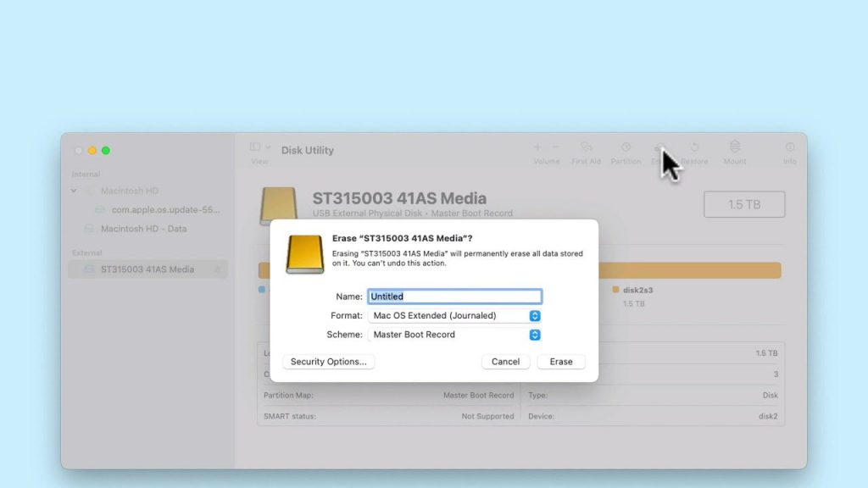The height and width of the screenshot is (488, 868).
Task: Click the Disk type value
Action: click(x=770, y=395)
